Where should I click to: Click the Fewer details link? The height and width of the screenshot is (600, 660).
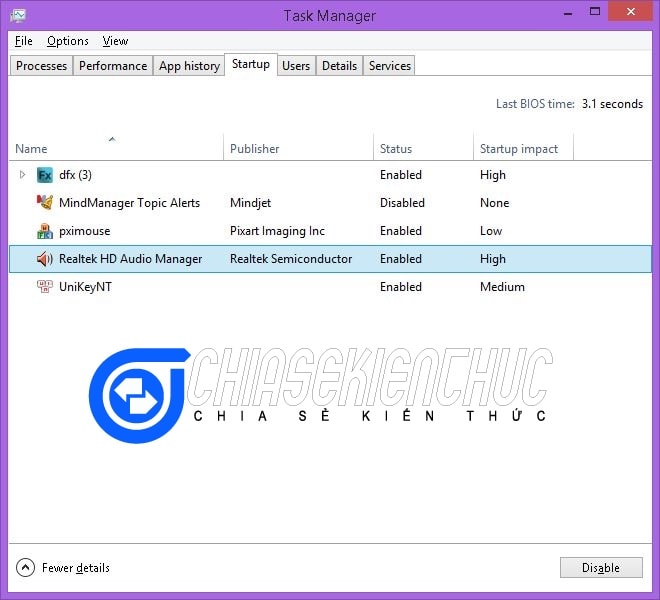76,568
